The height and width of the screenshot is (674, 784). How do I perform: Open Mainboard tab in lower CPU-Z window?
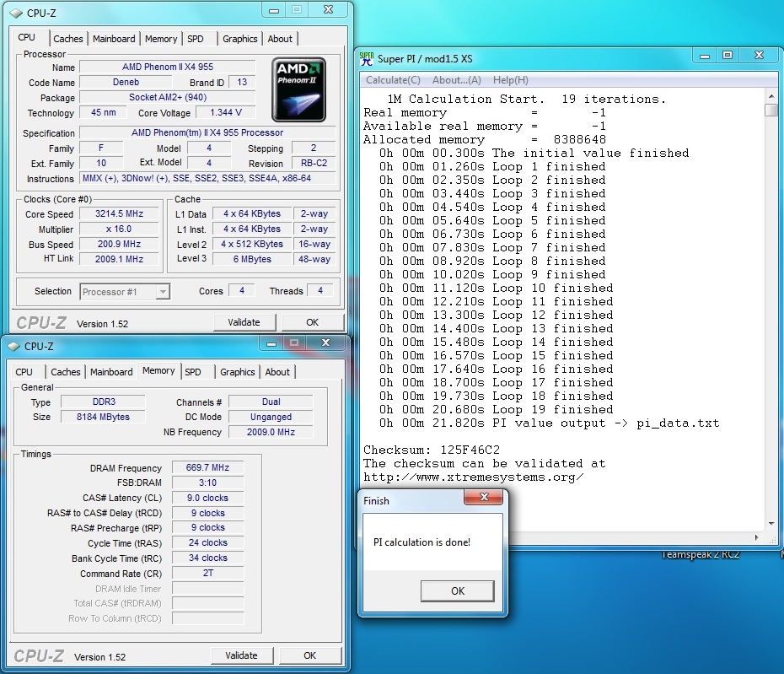[x=111, y=372]
